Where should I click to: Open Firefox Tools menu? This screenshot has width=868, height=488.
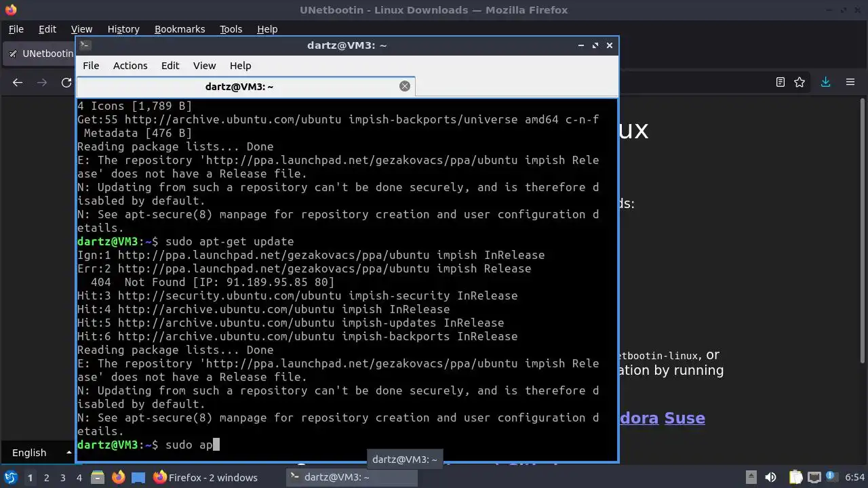coord(231,29)
